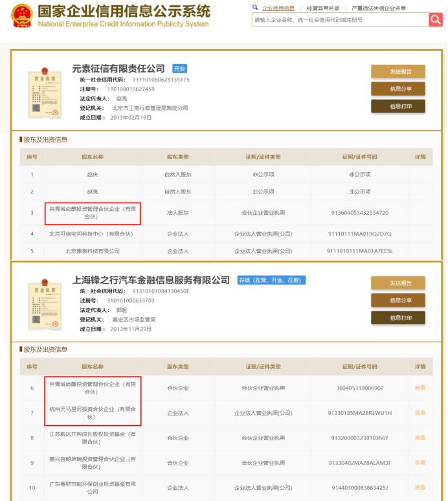The width and height of the screenshot is (448, 501).
Task: Click site title 国家企业信用信息公示系统
Action: pyautogui.click(x=124, y=12)
